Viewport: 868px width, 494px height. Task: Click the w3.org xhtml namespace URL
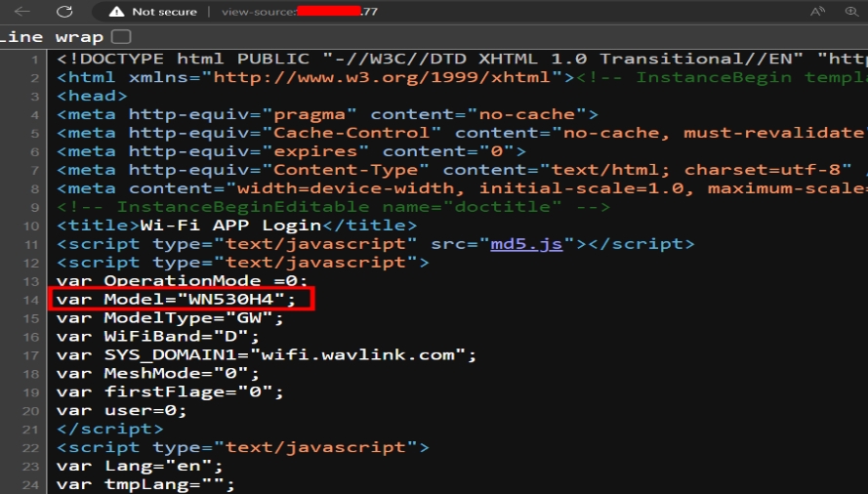point(382,77)
